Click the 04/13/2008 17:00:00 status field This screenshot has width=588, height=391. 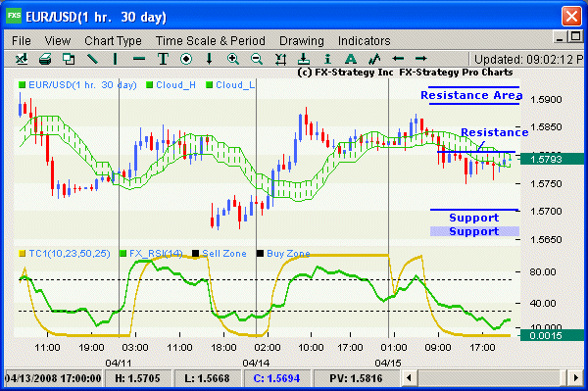coord(53,378)
